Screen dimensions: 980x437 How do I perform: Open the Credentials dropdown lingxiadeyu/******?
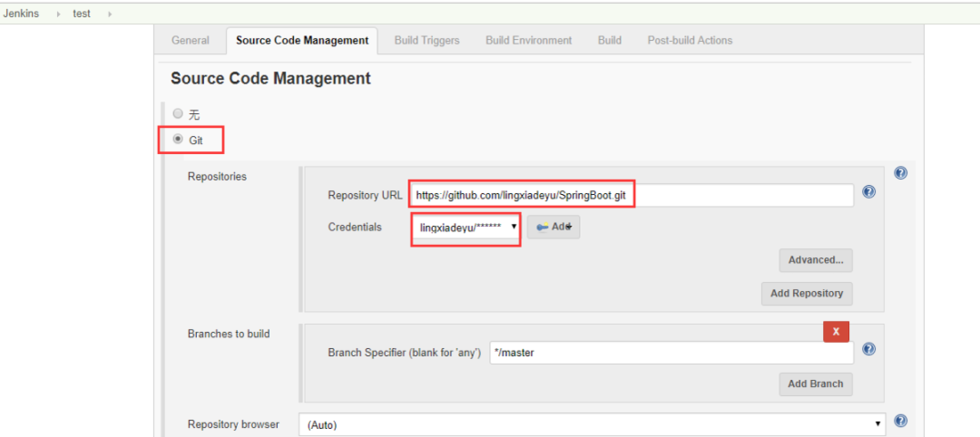[466, 228]
